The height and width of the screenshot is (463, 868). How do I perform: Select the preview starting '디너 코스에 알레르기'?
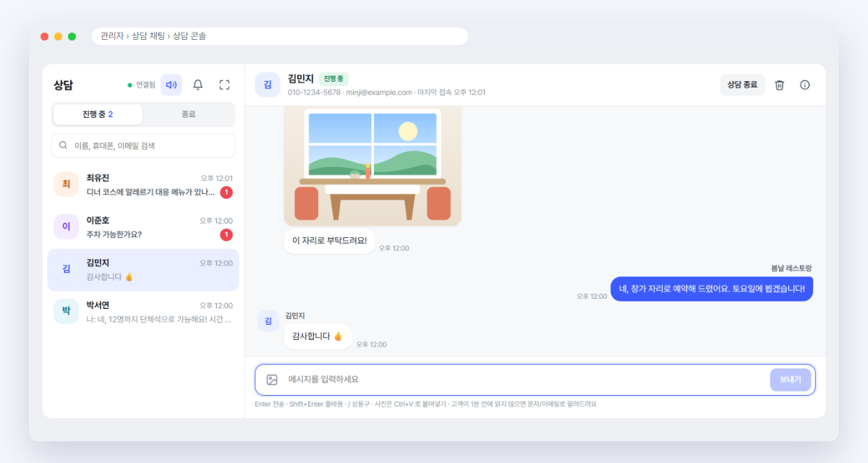tap(150, 192)
